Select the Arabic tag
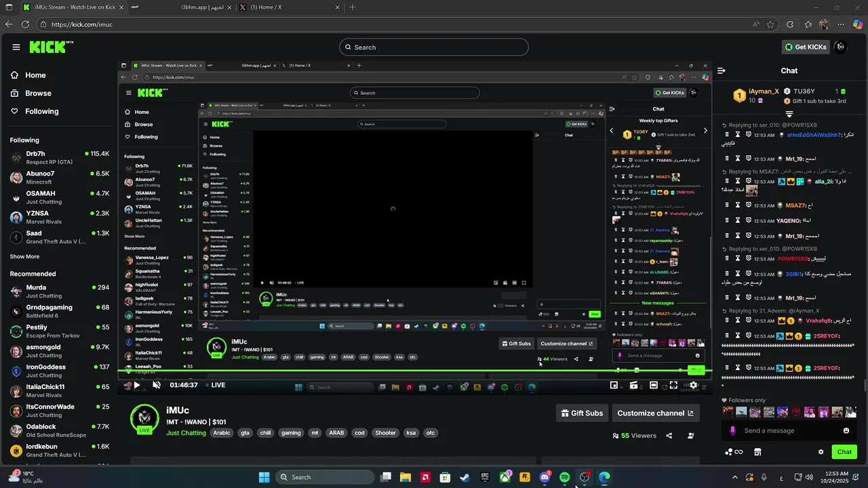Image resolution: width=868 pixels, height=488 pixels. [222, 433]
